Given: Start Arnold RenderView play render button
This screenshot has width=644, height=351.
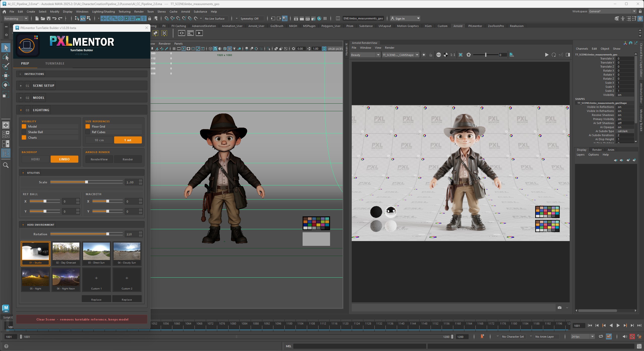Looking at the screenshot, I should 546,55.
